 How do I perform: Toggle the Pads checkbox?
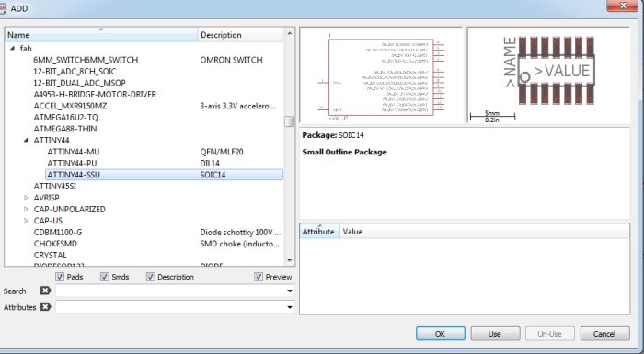pyautogui.click(x=60, y=277)
